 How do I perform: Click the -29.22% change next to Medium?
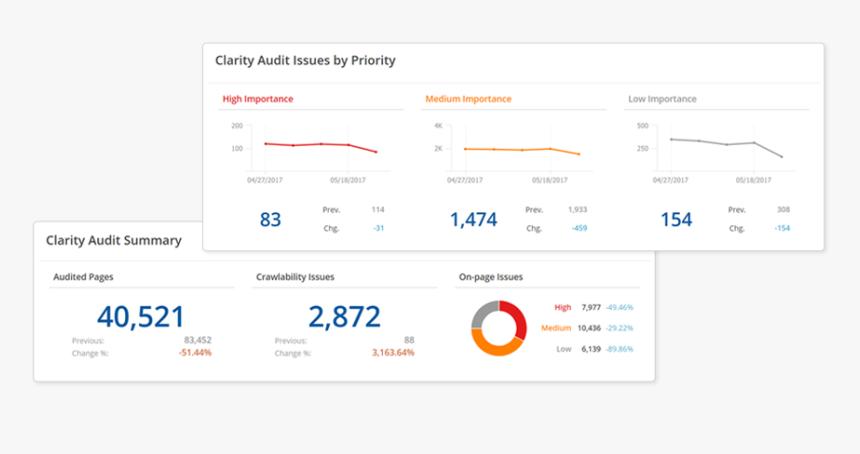point(619,328)
